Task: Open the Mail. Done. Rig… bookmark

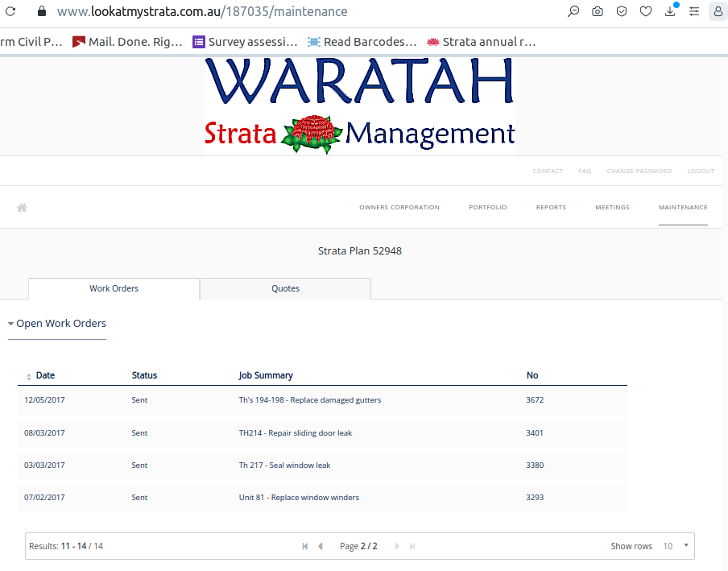Action: click(x=127, y=42)
